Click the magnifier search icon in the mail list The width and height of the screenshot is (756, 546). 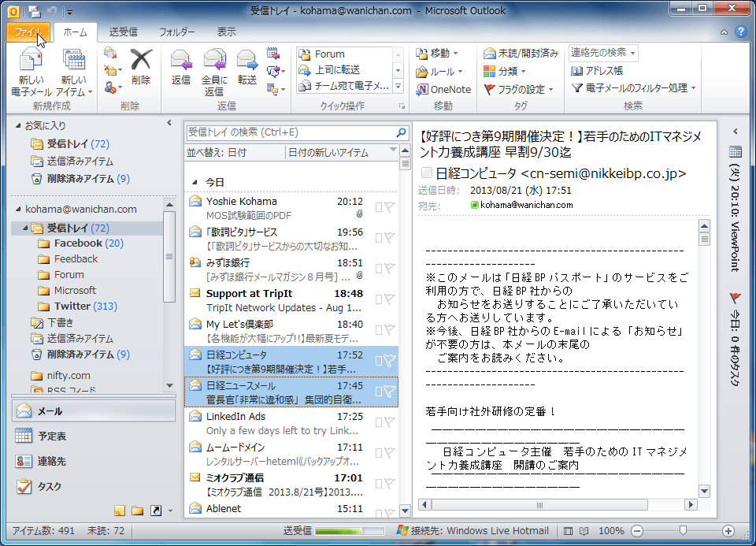point(401,132)
